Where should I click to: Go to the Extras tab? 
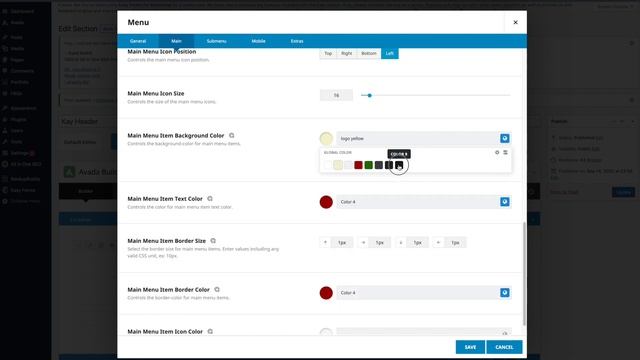(x=297, y=41)
